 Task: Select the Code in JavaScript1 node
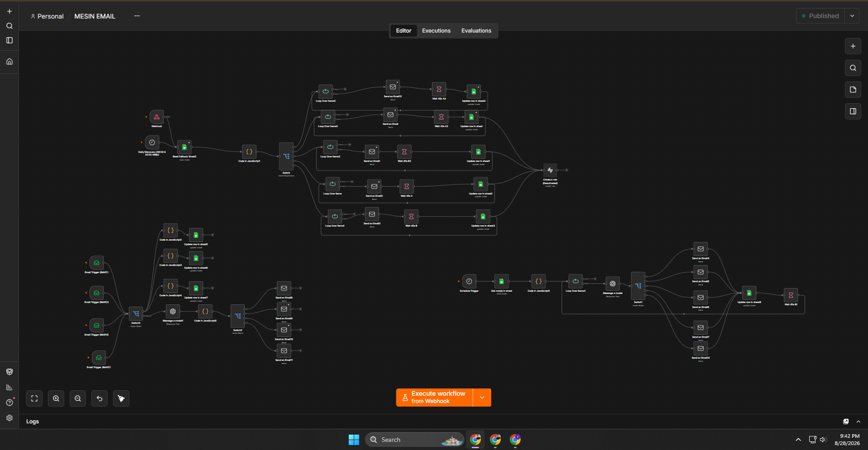tap(249, 152)
